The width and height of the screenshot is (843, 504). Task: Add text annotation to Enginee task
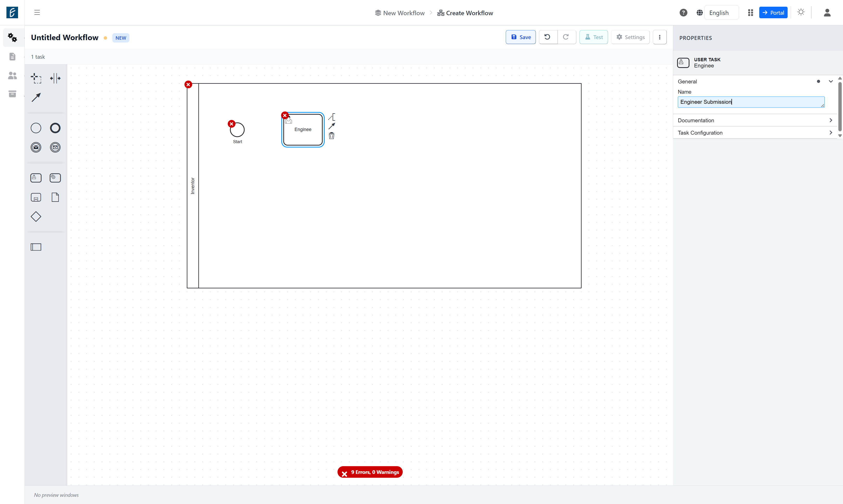332,117
